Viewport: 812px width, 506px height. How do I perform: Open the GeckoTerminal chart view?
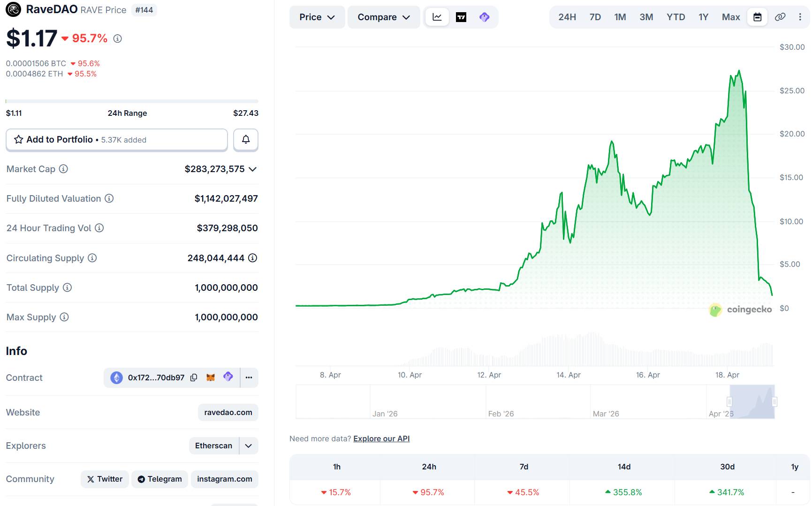tap(485, 17)
